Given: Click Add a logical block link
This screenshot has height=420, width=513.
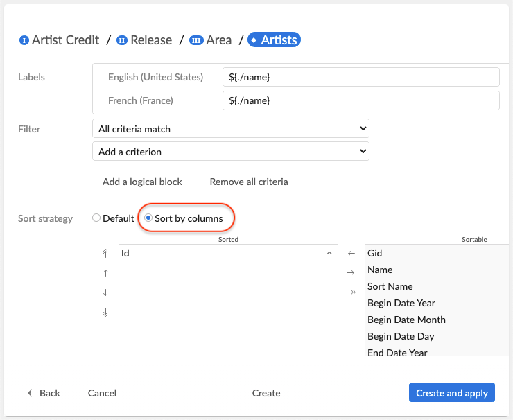Looking at the screenshot, I should [142, 182].
